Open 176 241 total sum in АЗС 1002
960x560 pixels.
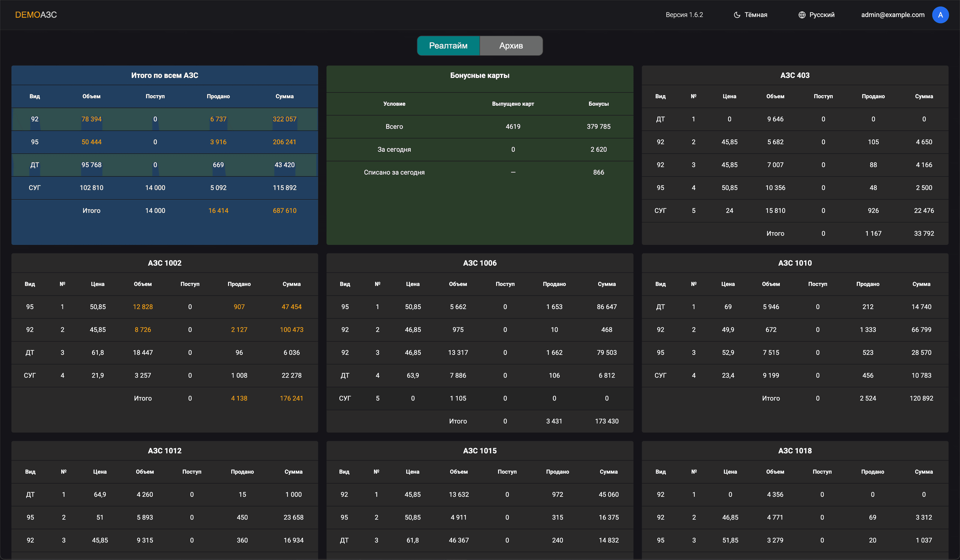(291, 398)
